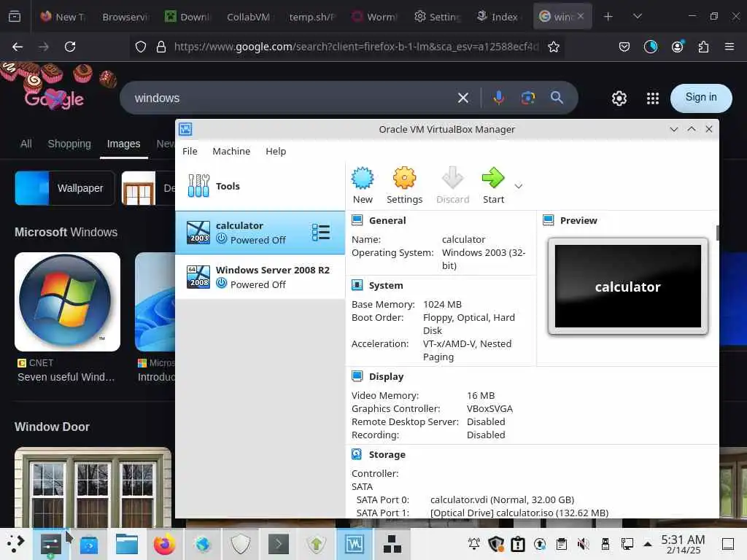Open Firefox from the taskbar
The height and width of the screenshot is (560, 747).
point(164,544)
